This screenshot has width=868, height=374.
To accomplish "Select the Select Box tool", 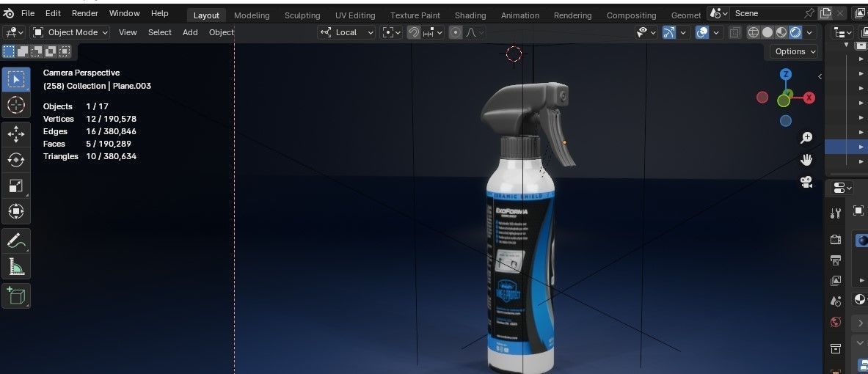I will [16, 80].
